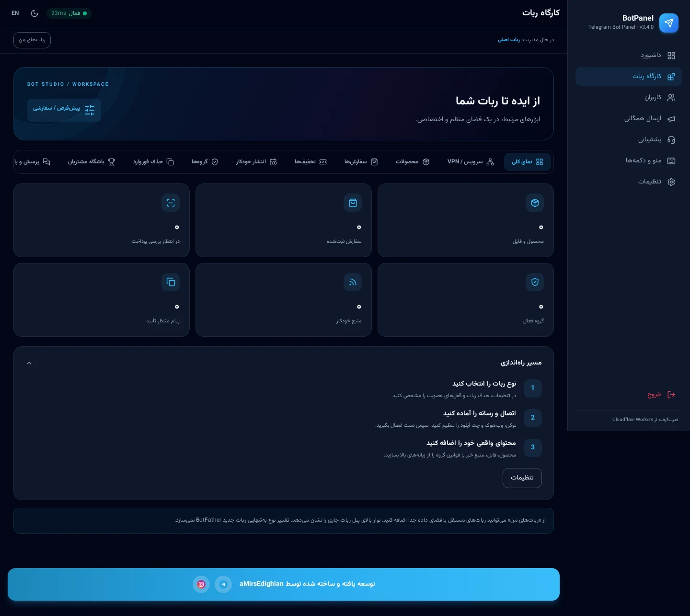Click the سفارش ثبت‌شده label
This screenshot has width=690, height=616.
pyautogui.click(x=344, y=241)
